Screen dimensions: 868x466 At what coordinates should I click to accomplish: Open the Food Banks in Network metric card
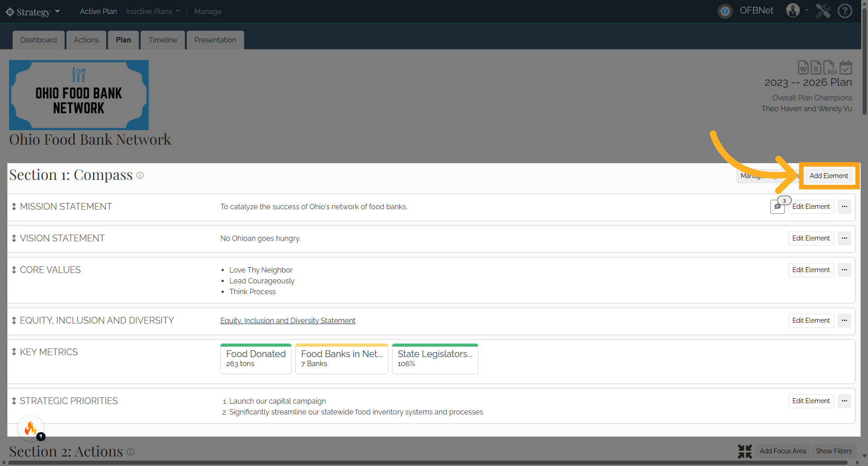pyautogui.click(x=342, y=359)
